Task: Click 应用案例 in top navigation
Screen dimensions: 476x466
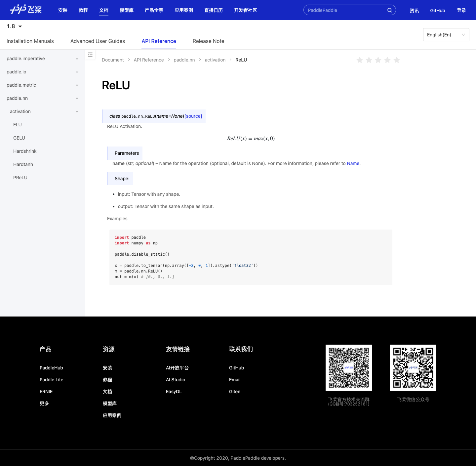Action: click(184, 10)
